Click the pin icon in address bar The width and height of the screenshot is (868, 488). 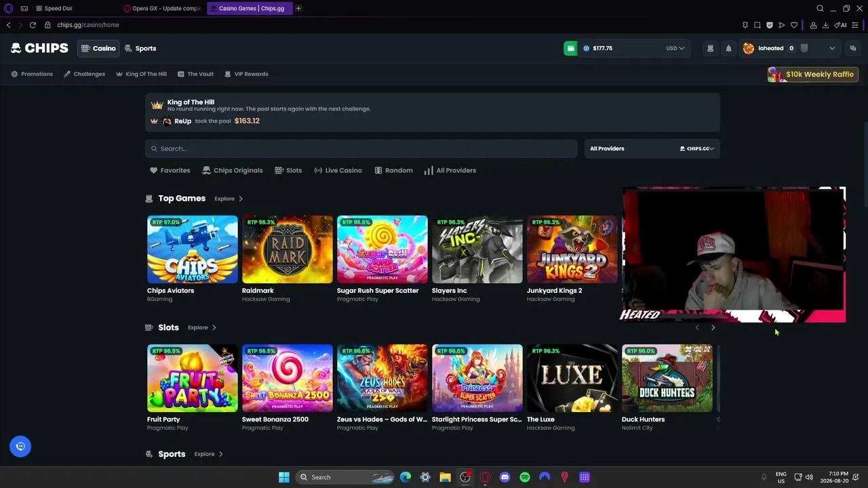tap(745, 25)
